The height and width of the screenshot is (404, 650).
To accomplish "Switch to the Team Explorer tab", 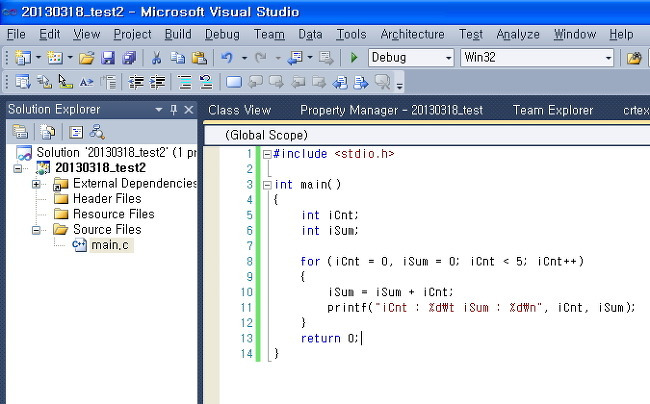I will (x=553, y=110).
